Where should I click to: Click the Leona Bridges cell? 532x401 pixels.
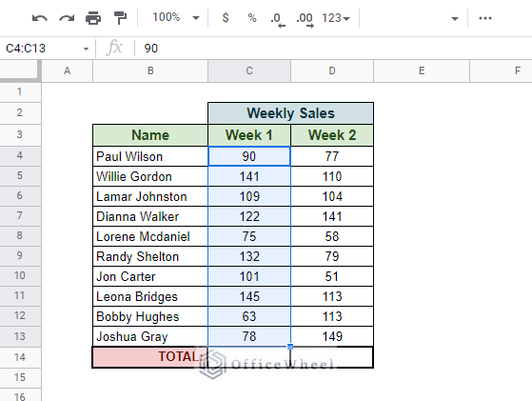click(150, 297)
